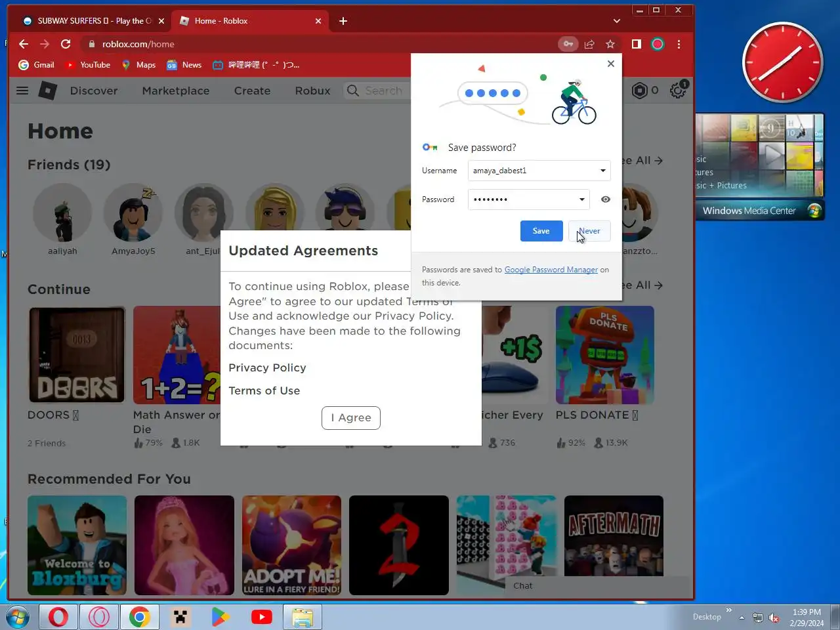Open the Gmail bookmark
The height and width of the screenshot is (630, 840).
pyautogui.click(x=37, y=65)
